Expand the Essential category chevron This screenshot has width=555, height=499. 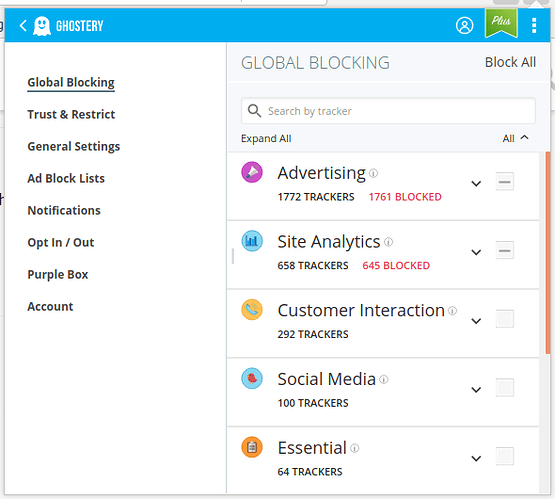[476, 458]
